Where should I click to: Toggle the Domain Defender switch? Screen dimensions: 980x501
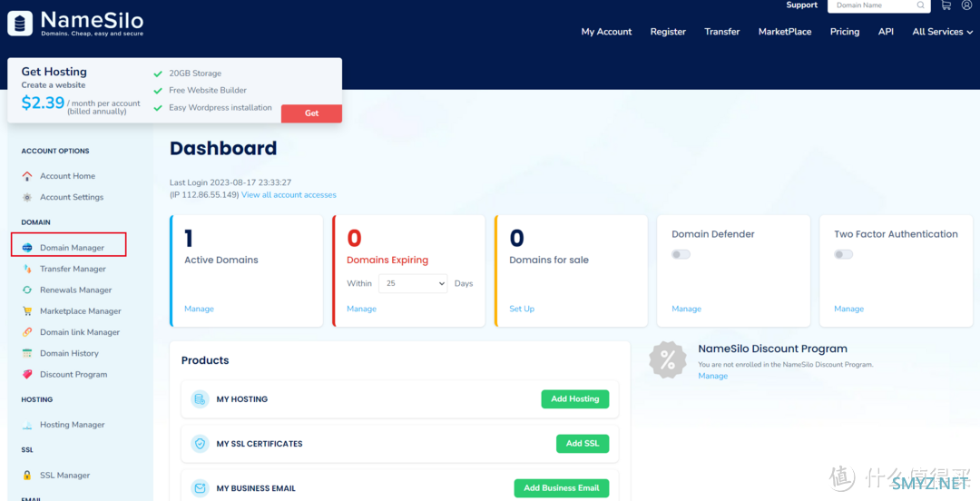click(681, 254)
